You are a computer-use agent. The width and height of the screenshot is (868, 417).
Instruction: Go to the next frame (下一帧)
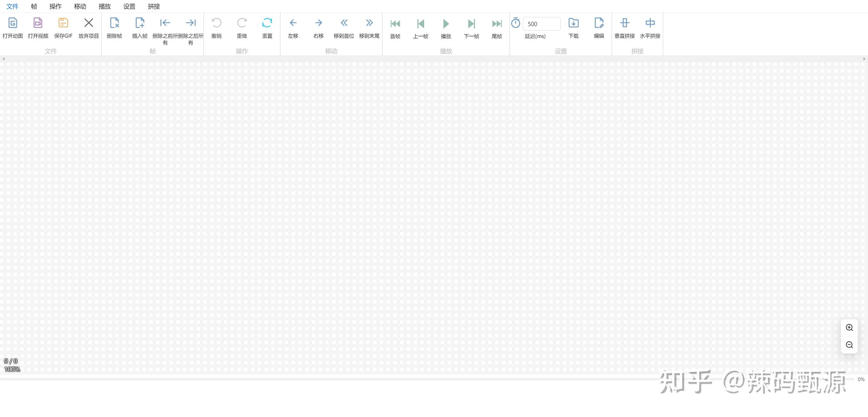tap(471, 24)
